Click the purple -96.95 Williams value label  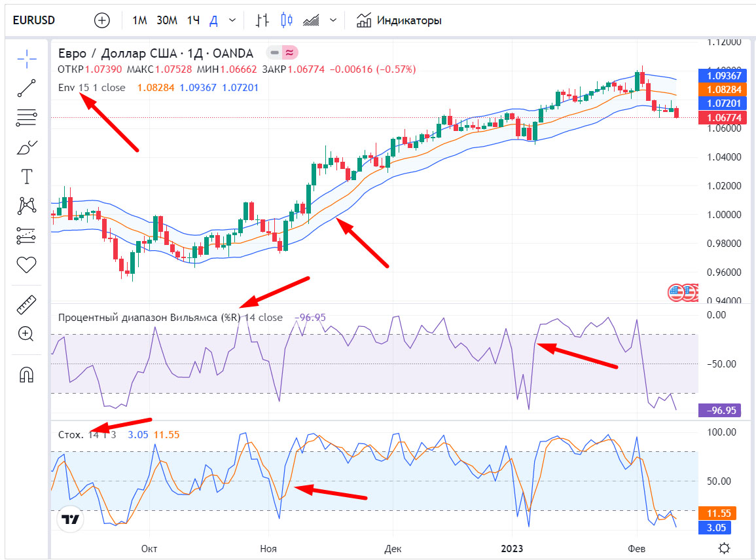click(720, 411)
